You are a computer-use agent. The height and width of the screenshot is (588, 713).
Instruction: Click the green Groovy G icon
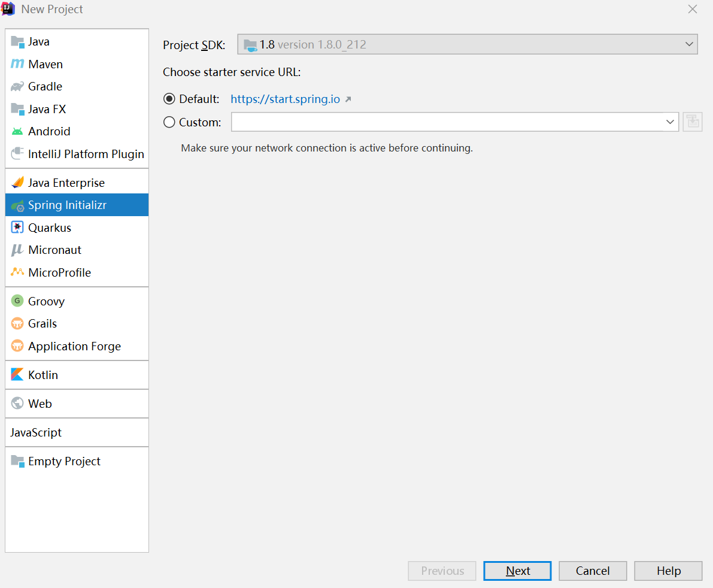(17, 301)
